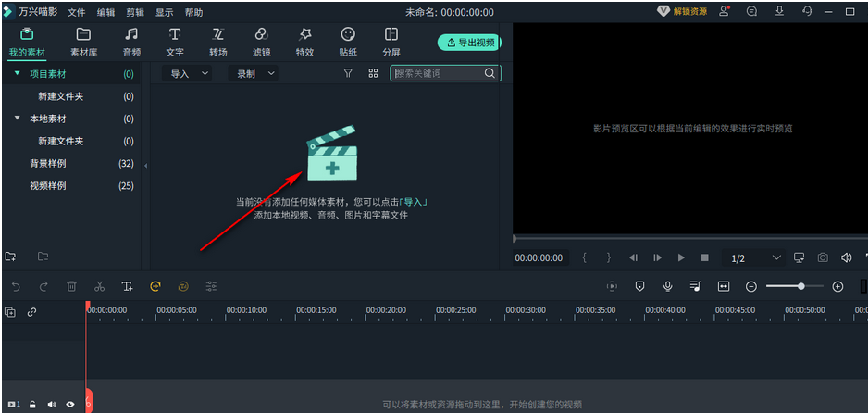Toggle track visibility eye icon
This screenshot has height=413, width=868.
click(70, 404)
